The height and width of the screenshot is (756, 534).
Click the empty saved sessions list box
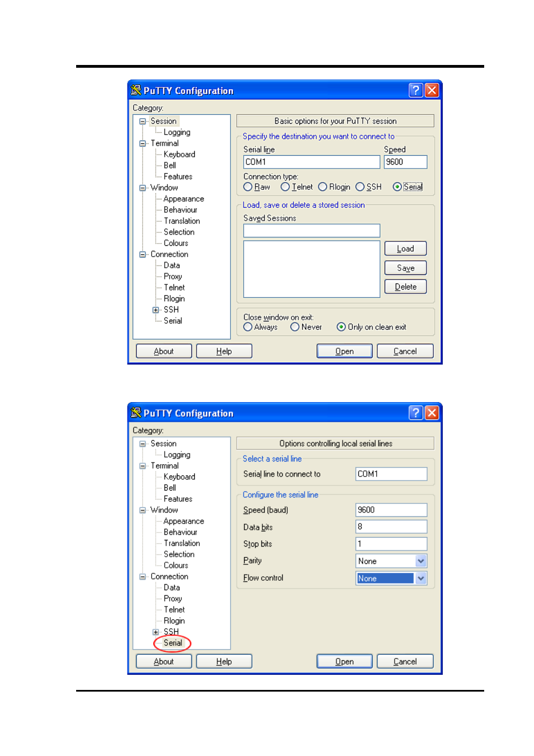click(x=312, y=269)
